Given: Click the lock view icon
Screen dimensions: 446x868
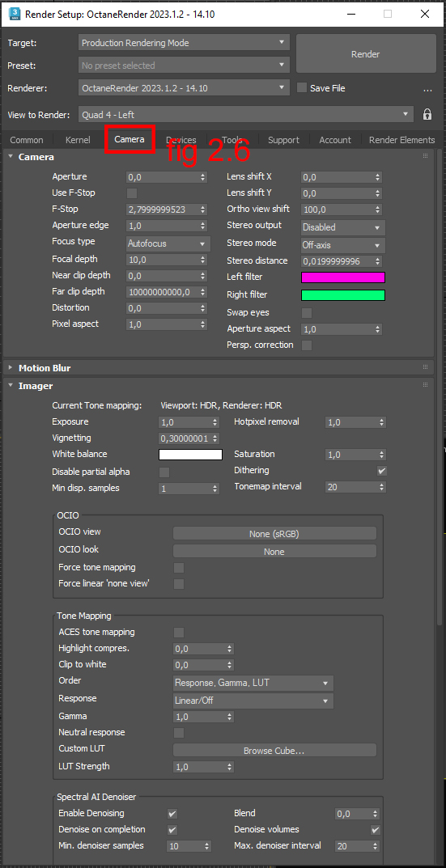Looking at the screenshot, I should [427, 115].
